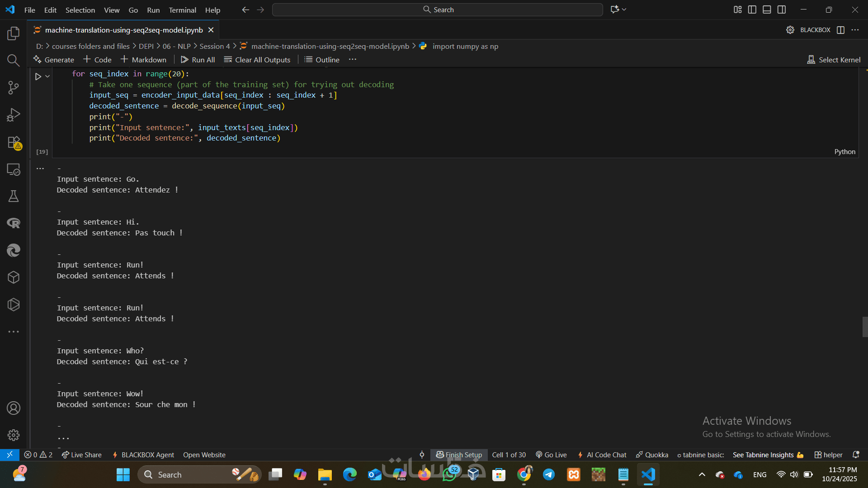Click the editor vertical scrollbar thumb
This screenshot has width=868, height=488.
865,327
